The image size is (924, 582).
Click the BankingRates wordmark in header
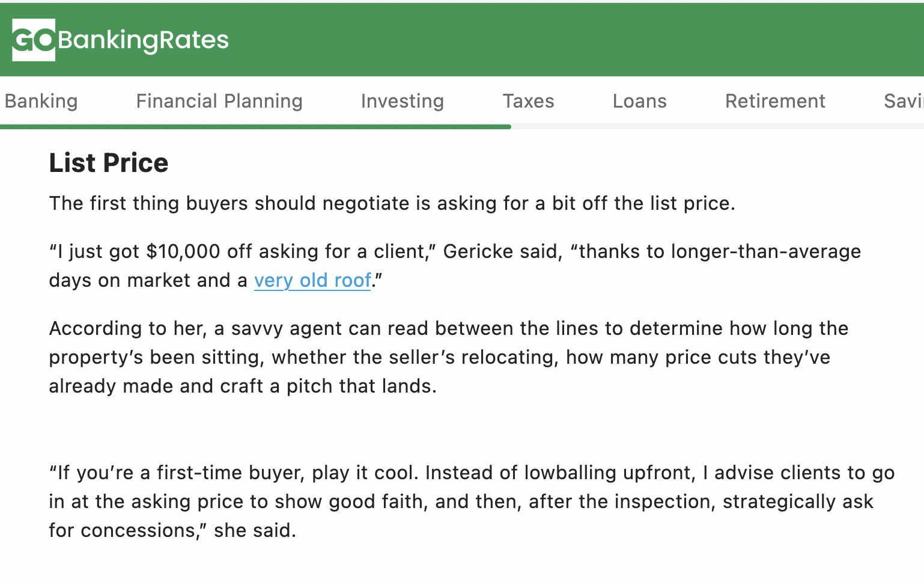(143, 40)
